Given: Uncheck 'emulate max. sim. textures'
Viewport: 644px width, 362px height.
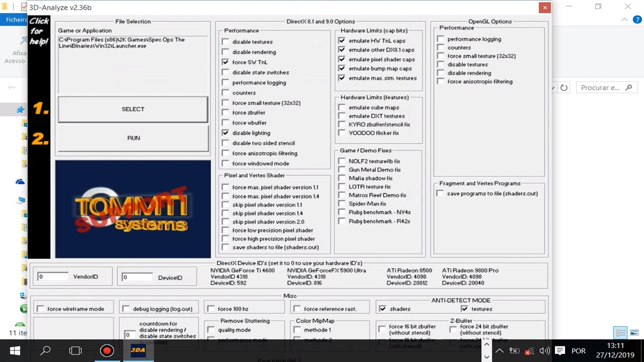Looking at the screenshot, I should pyautogui.click(x=342, y=78).
